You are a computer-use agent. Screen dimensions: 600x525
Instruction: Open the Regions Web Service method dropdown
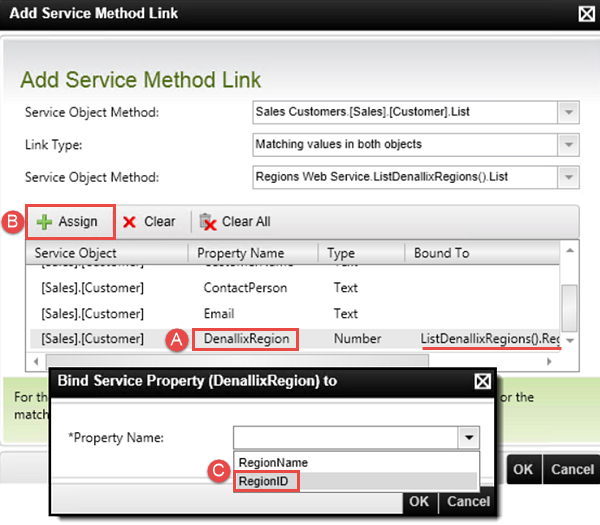click(569, 177)
